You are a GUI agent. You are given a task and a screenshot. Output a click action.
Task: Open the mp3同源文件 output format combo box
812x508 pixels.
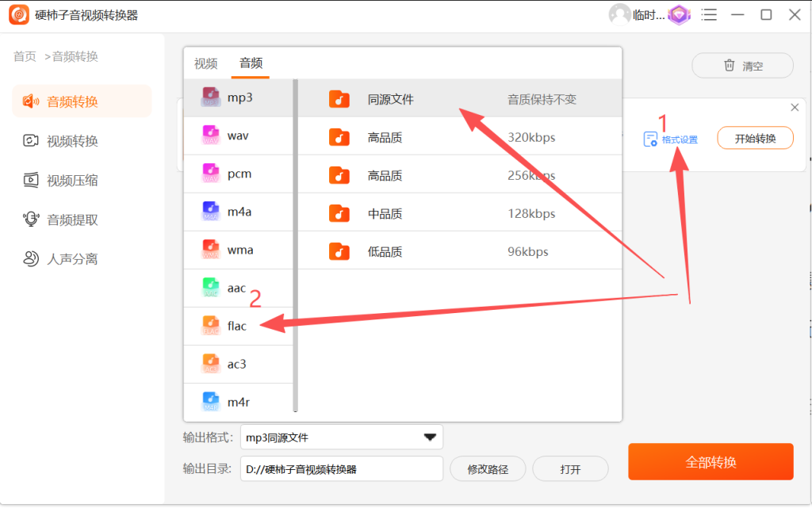point(341,437)
